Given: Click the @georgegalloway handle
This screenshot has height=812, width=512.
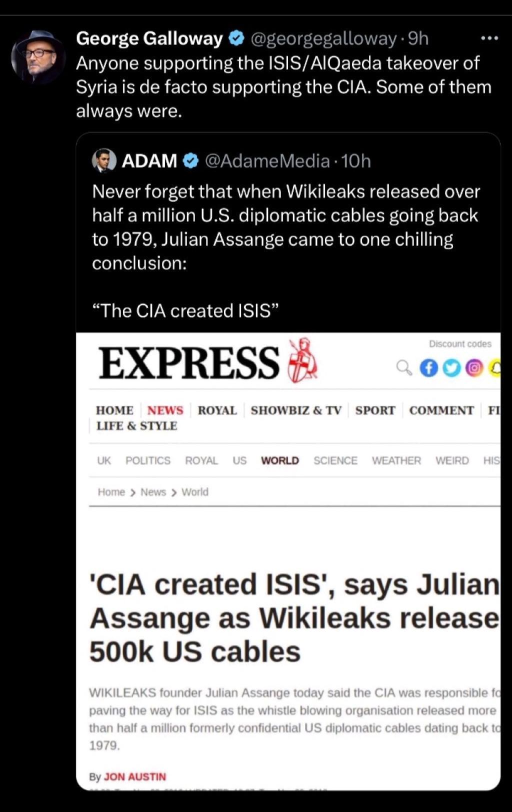Looking at the screenshot, I should (323, 38).
